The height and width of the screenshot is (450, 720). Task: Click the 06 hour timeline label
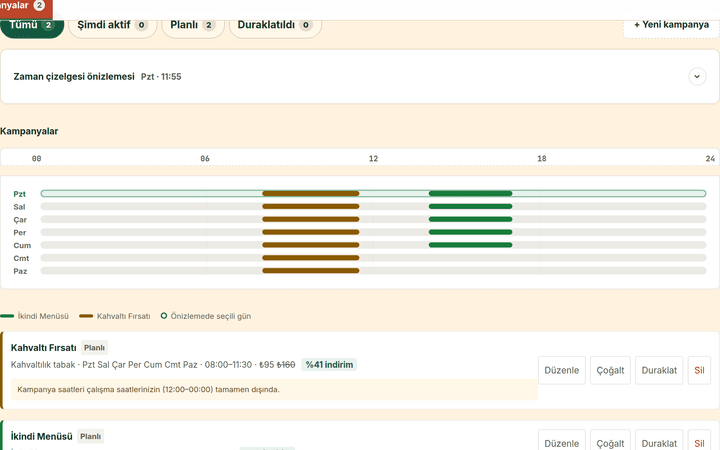click(x=205, y=158)
